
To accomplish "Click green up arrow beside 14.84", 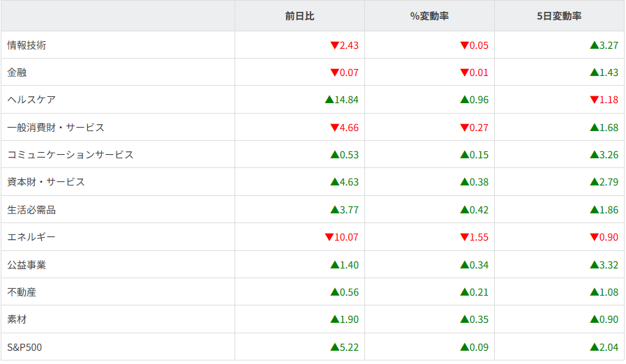I will coord(329,100).
